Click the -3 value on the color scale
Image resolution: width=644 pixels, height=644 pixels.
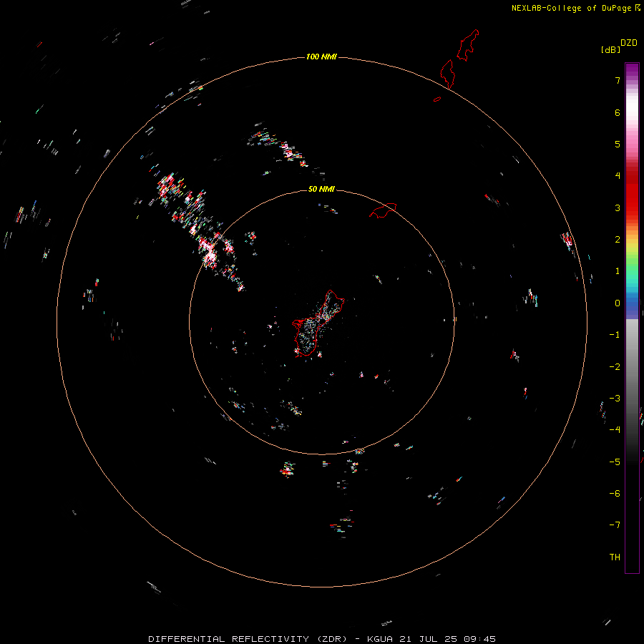pos(615,399)
